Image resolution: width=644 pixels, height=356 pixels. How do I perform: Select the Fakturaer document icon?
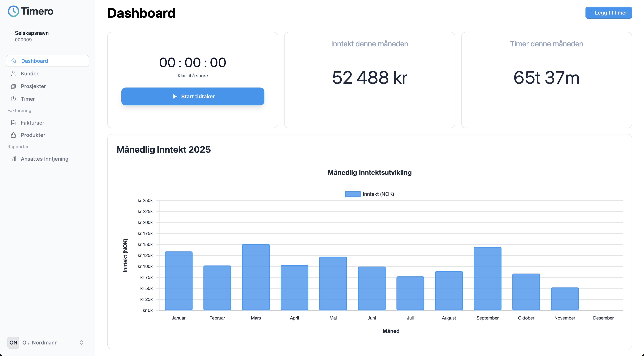(x=13, y=123)
